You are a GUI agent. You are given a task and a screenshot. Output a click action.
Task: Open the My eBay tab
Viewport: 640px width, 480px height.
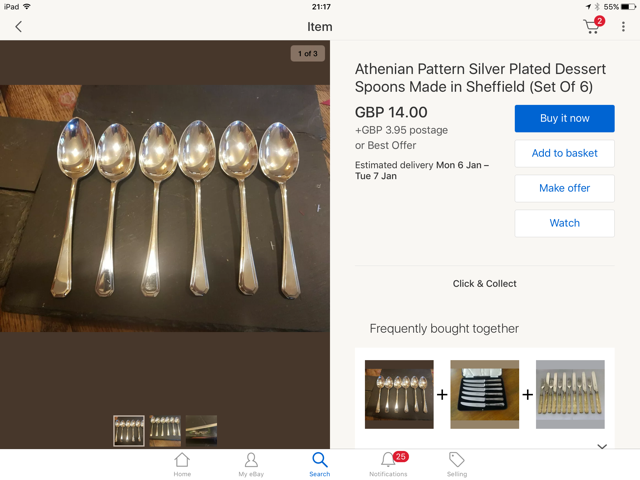coord(250,464)
